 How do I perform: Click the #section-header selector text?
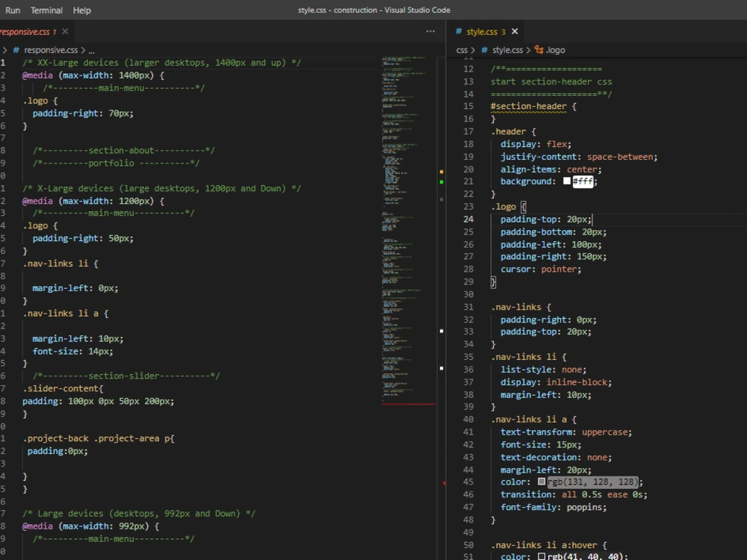point(528,106)
